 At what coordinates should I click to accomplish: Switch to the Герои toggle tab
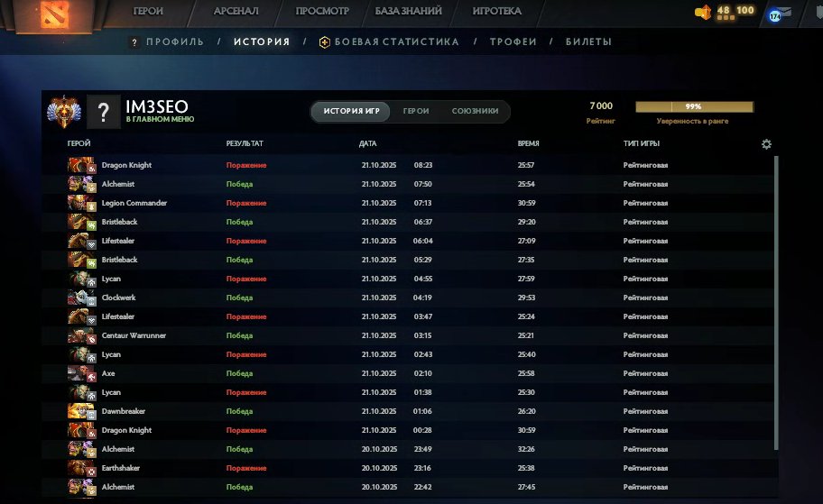[416, 112]
